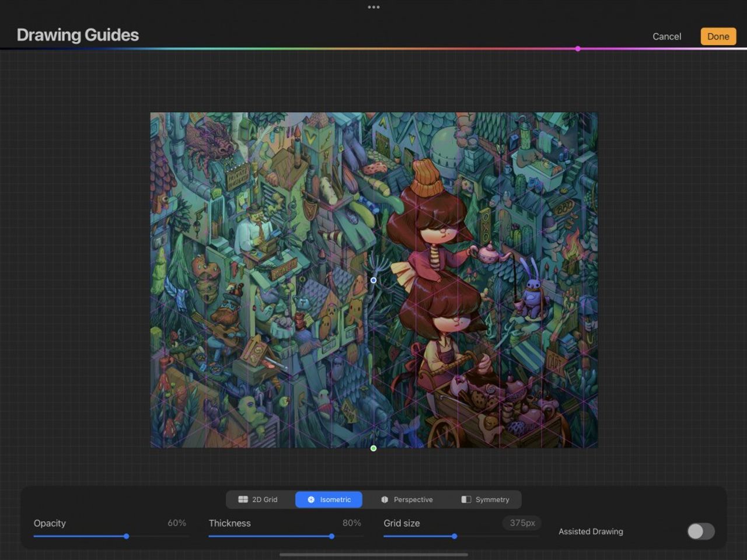Screen dimensions: 747x560
Task: Cancel the Drawing Guides changes
Action: [666, 36]
